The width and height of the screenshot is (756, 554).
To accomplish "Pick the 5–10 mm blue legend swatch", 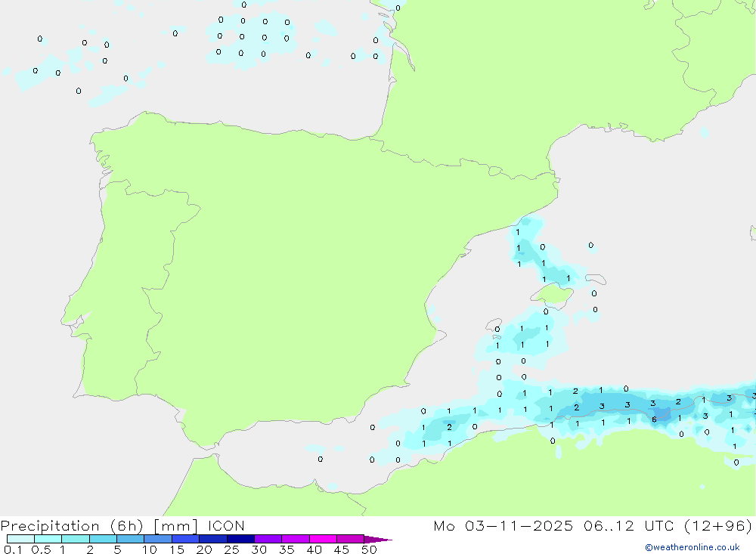I will coord(131,539).
